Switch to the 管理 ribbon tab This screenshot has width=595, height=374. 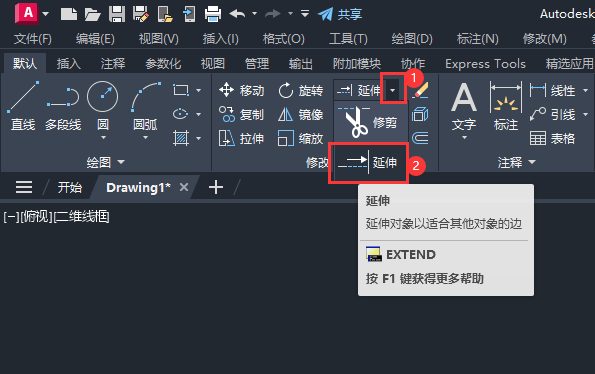(257, 63)
